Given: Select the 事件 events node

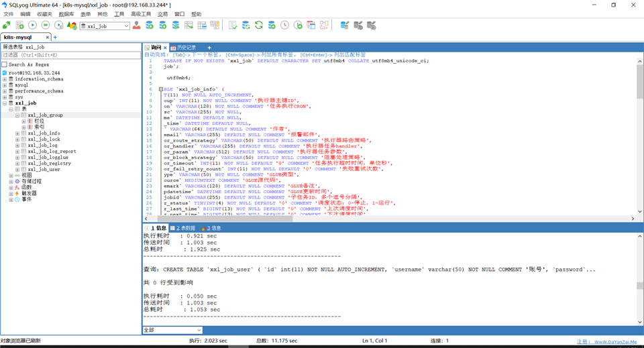Looking at the screenshot, I should pyautogui.click(x=27, y=199).
